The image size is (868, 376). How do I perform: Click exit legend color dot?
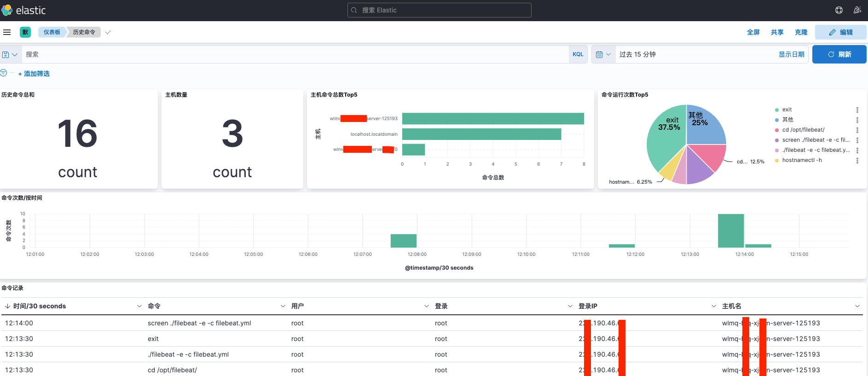tap(777, 110)
